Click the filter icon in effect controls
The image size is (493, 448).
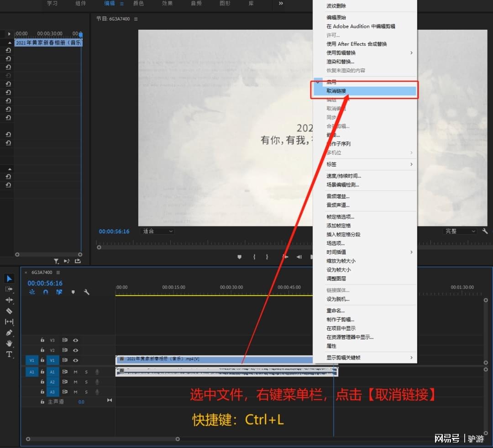tap(56, 261)
